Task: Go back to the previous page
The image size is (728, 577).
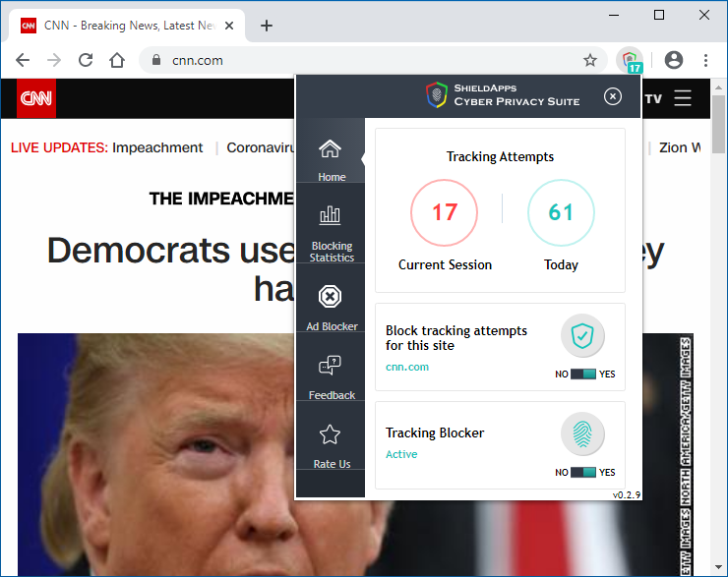Action: pyautogui.click(x=23, y=60)
